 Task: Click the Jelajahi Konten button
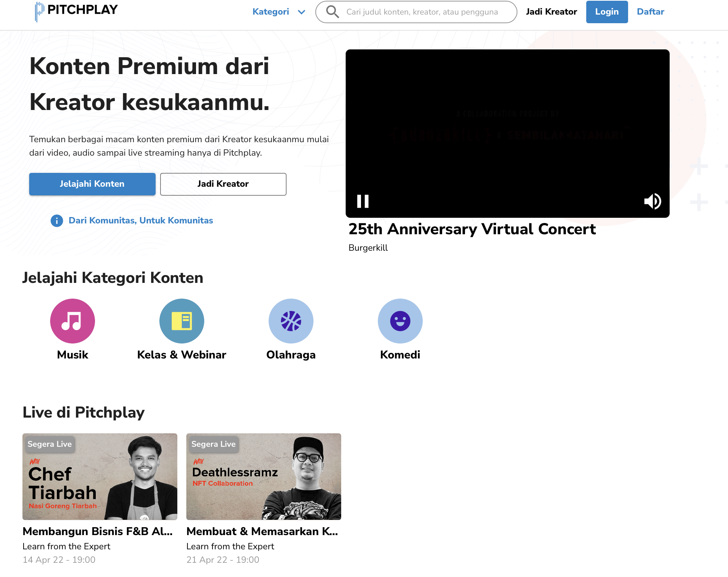tap(92, 184)
